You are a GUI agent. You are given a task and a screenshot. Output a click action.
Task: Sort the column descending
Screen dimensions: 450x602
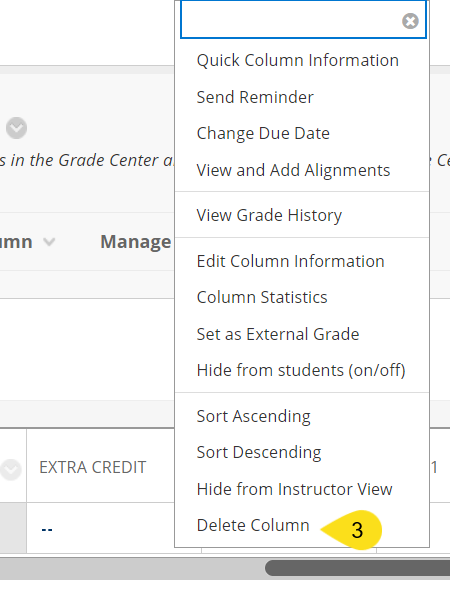pyautogui.click(x=259, y=453)
